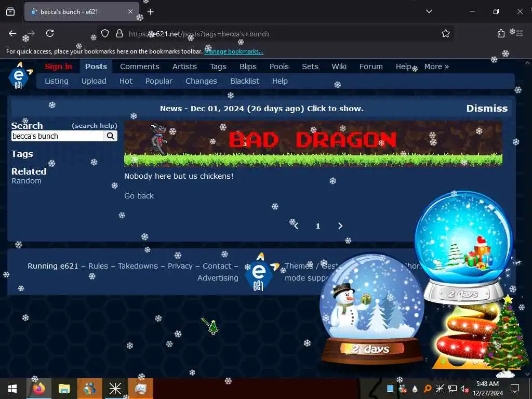The width and height of the screenshot is (532, 399).
Task: Open the shield tracking protection icon
Action: (105, 33)
